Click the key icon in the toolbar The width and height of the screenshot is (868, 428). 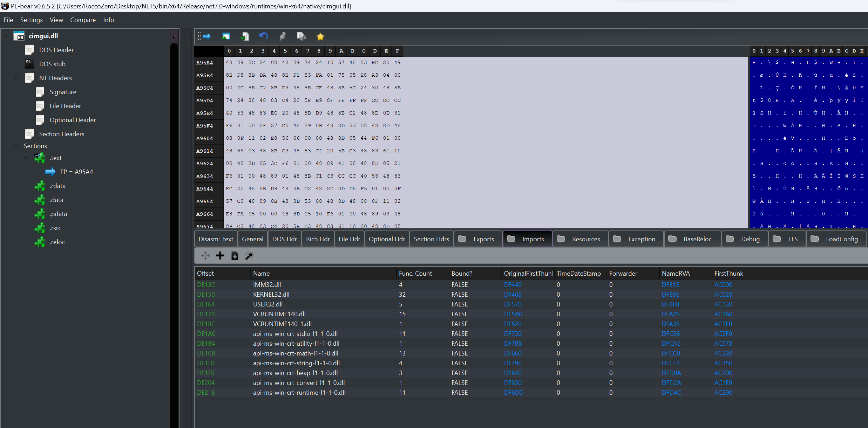click(x=283, y=36)
